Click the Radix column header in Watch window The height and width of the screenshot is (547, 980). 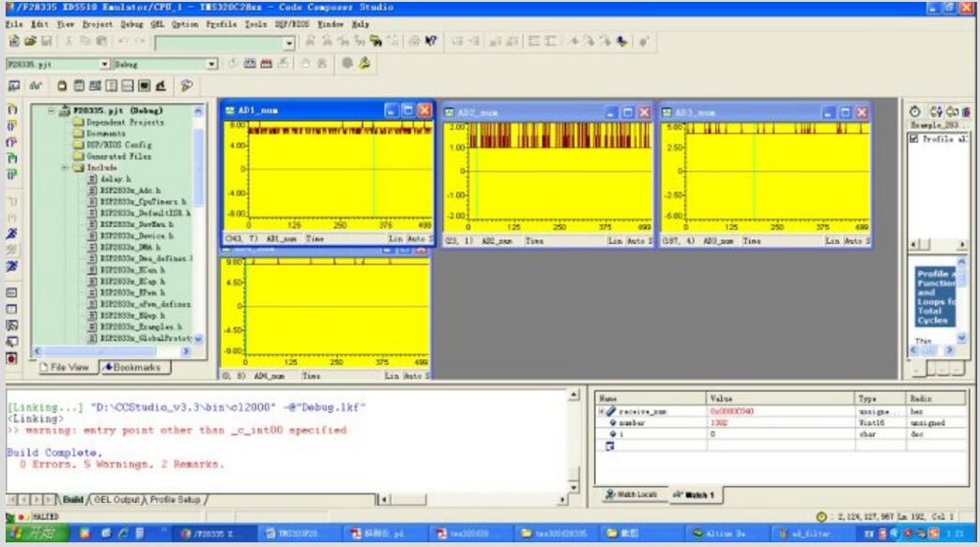click(936, 399)
